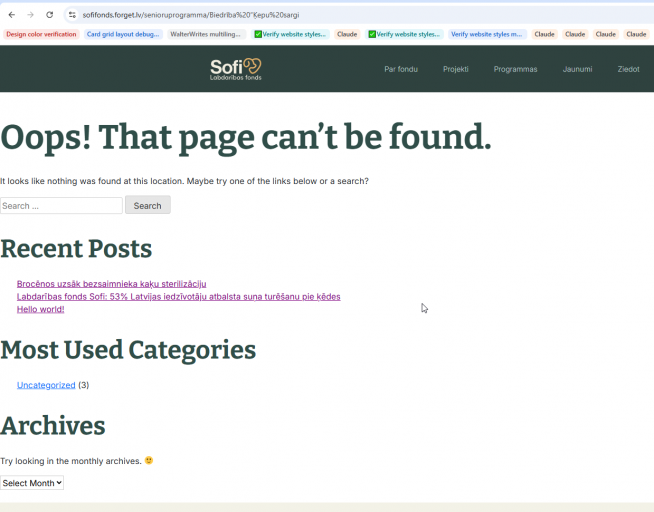Click the Sofi Labdarības fonds logo
The width and height of the screenshot is (654, 512).
tap(236, 69)
